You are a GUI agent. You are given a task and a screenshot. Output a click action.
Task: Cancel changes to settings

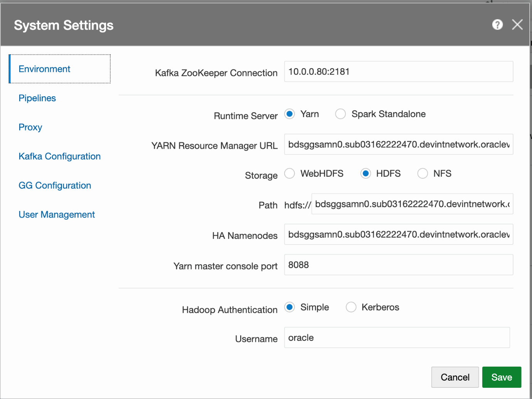(455, 377)
